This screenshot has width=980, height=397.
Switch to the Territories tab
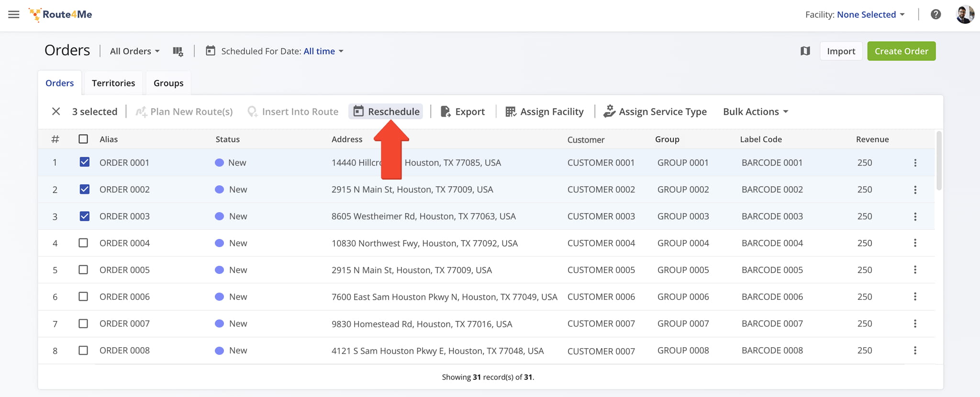coord(113,83)
